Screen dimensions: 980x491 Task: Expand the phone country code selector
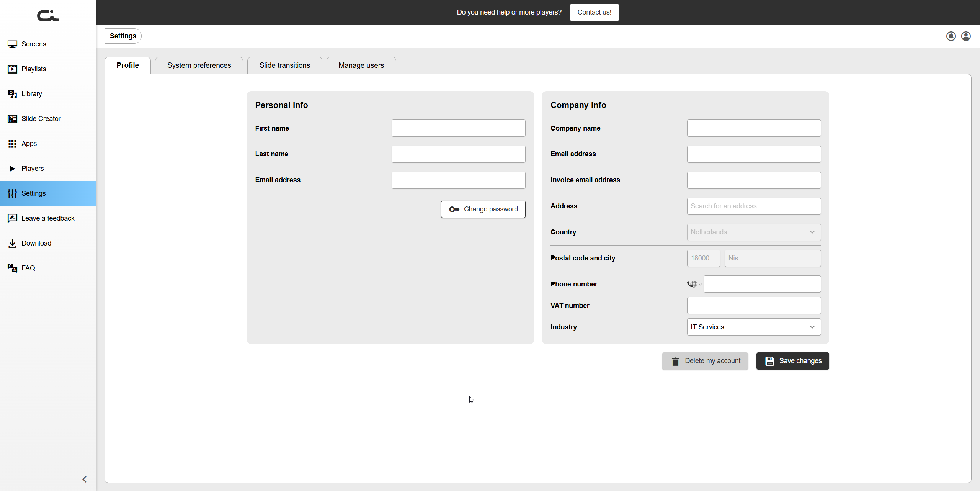pyautogui.click(x=694, y=284)
